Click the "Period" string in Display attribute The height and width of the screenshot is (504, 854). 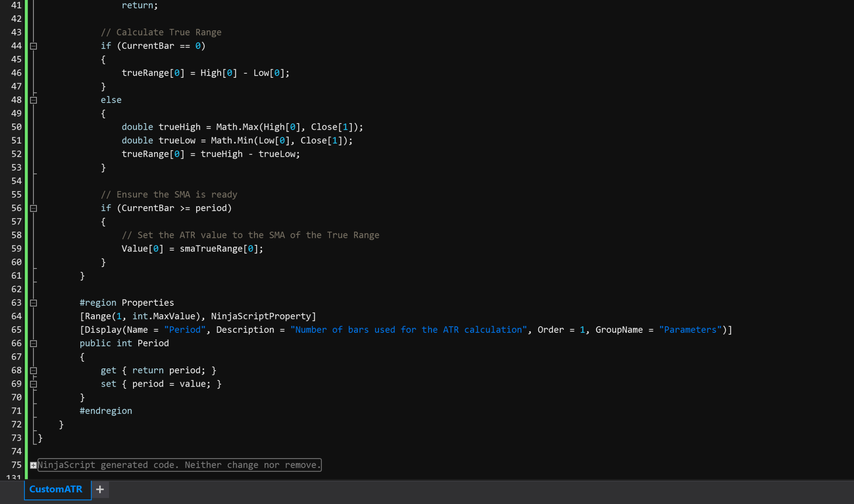tap(185, 330)
